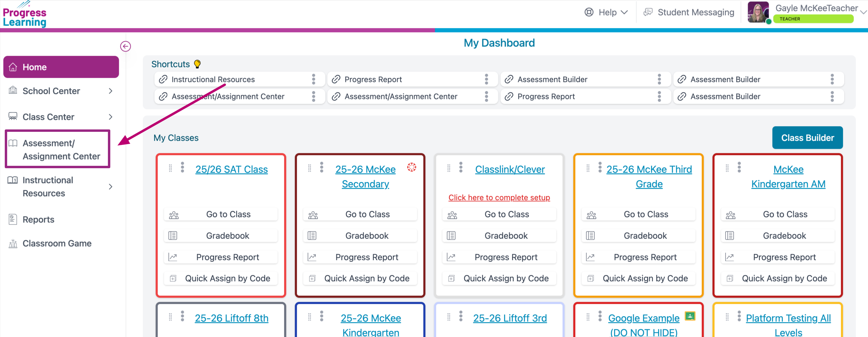Expand Instructional Resources sidebar chevron
The image size is (868, 337).
click(x=111, y=187)
